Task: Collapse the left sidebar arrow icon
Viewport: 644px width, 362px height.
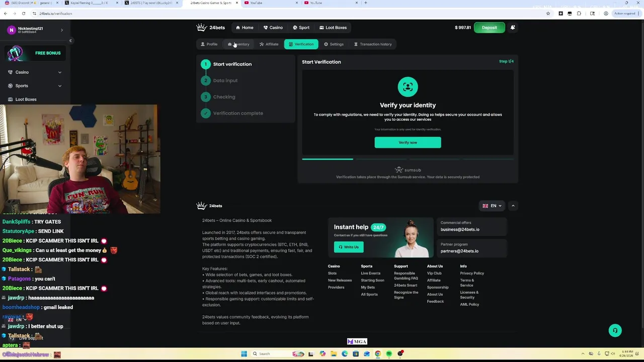Action: (x=70, y=40)
